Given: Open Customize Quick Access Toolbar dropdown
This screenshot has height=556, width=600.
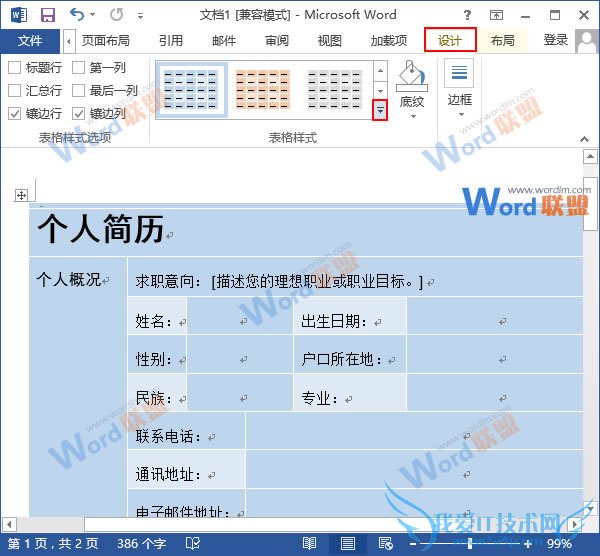Looking at the screenshot, I should pyautogui.click(x=140, y=16).
